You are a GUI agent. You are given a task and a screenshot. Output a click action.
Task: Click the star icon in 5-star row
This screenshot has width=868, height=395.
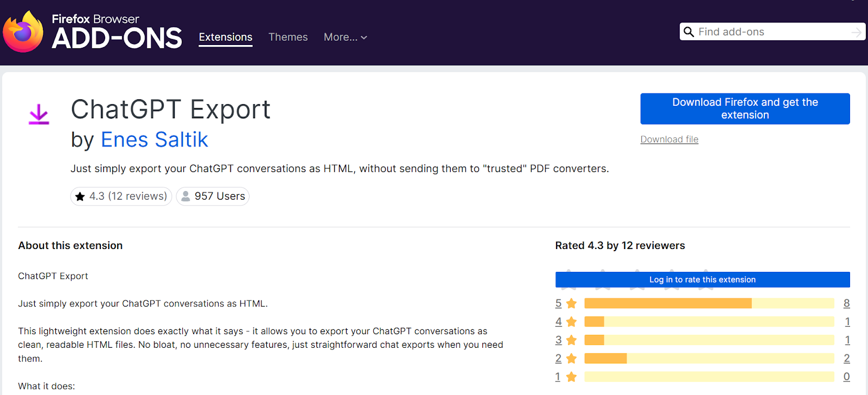(571, 303)
